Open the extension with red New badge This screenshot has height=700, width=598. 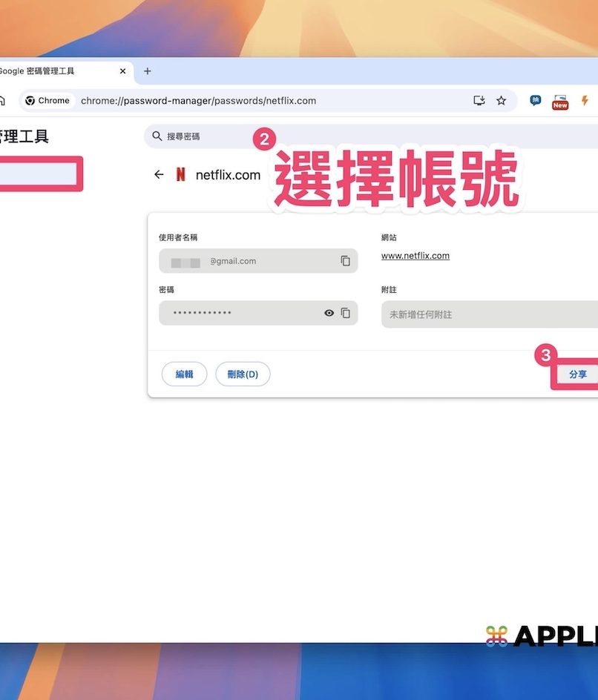click(560, 102)
